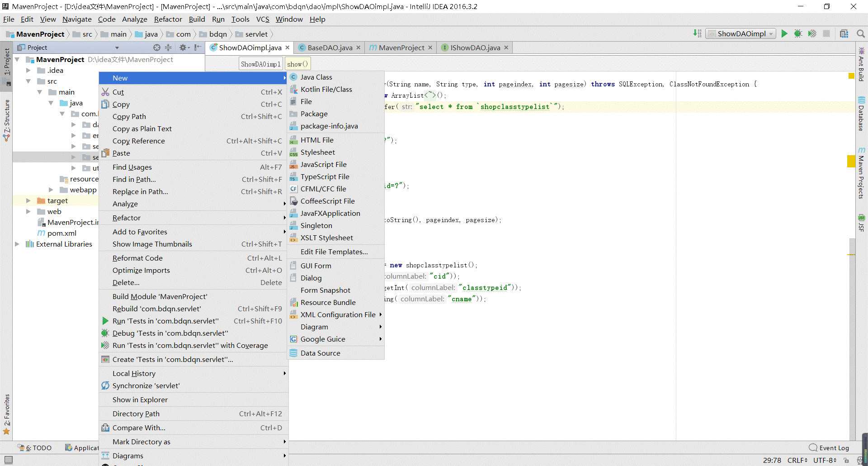
Task: Switch to IShowDAO.java tab
Action: point(475,48)
